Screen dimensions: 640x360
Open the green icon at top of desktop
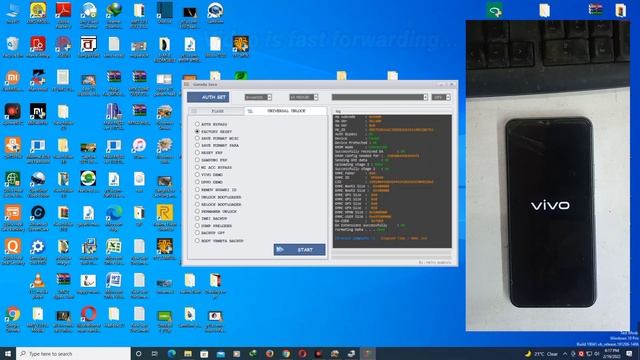[x=494, y=10]
